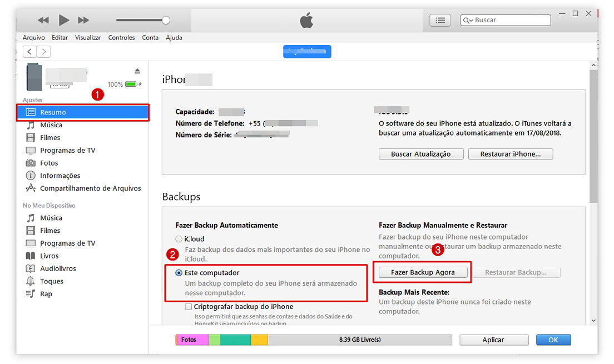The height and width of the screenshot is (364, 614).
Task: Go back with the left arrow button
Action: 29,52
